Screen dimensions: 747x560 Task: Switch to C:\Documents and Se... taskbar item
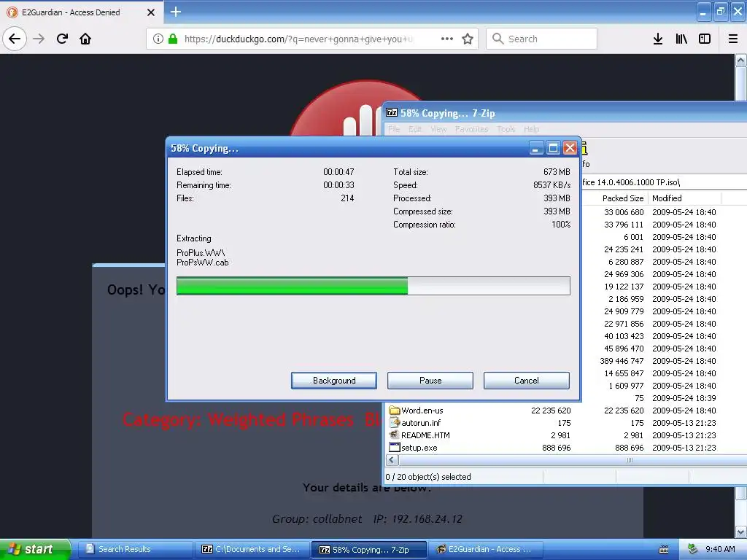click(252, 549)
